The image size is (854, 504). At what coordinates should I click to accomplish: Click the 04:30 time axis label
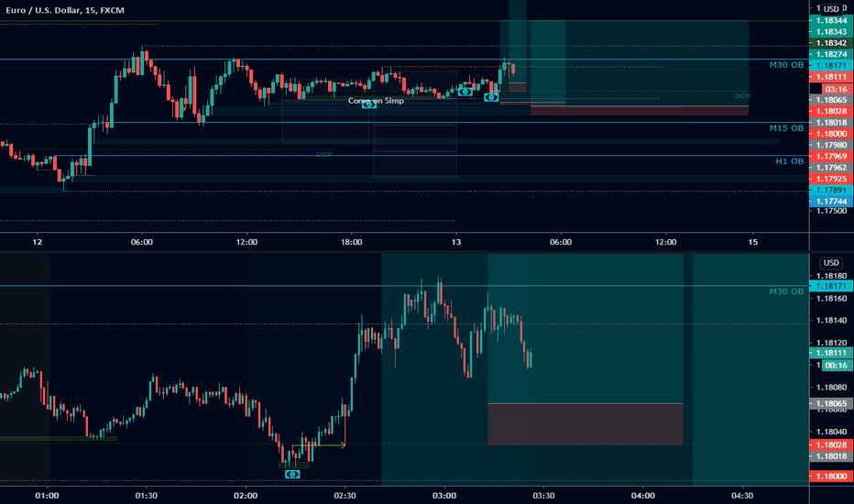coord(742,496)
